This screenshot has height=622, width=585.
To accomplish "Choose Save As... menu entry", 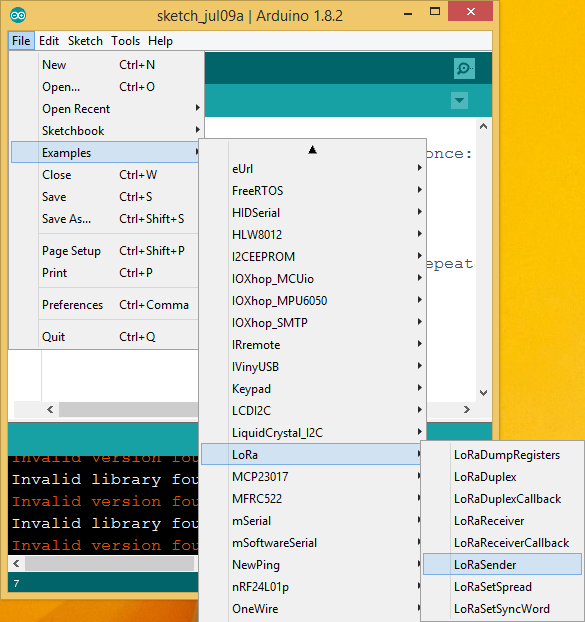I will (105, 219).
